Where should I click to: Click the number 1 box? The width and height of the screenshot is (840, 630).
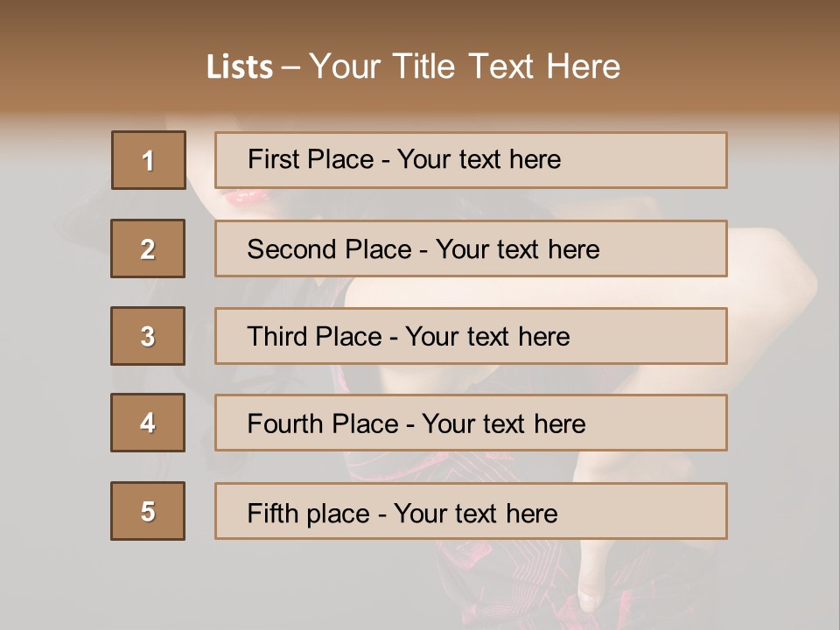(x=149, y=160)
